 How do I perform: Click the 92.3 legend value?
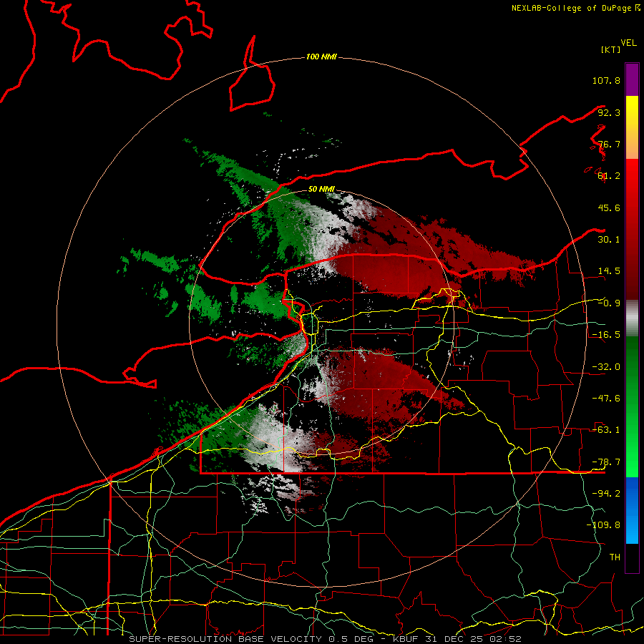click(609, 112)
